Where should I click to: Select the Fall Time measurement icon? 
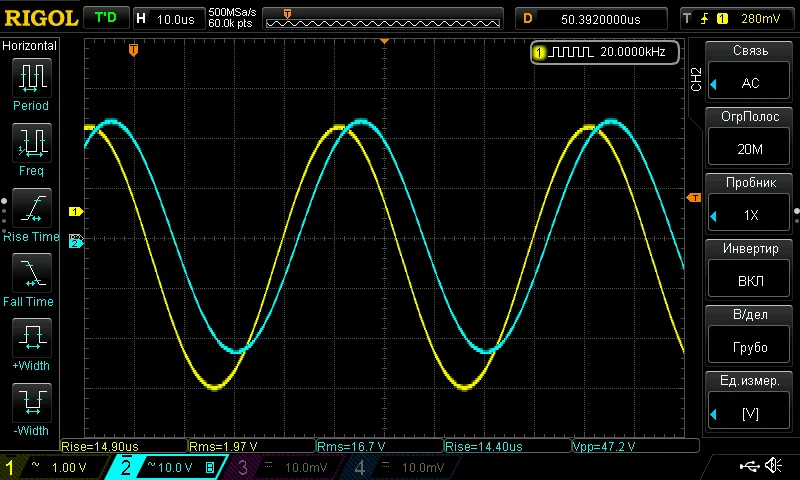pyautogui.click(x=32, y=272)
